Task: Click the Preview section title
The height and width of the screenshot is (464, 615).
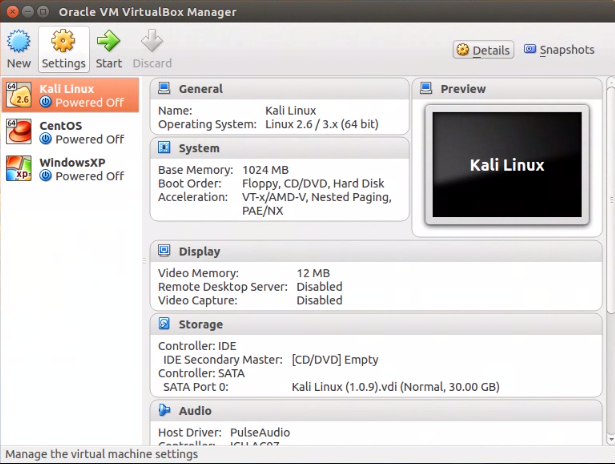Action: [463, 89]
